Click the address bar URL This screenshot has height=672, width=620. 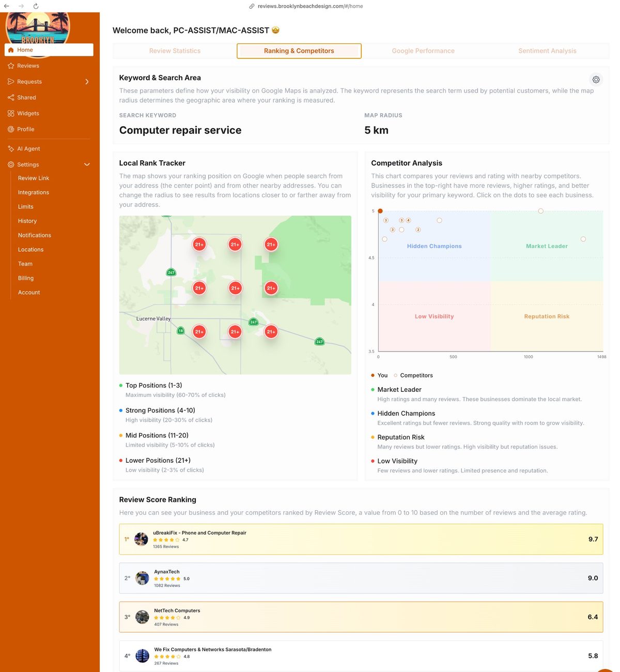tap(310, 6)
